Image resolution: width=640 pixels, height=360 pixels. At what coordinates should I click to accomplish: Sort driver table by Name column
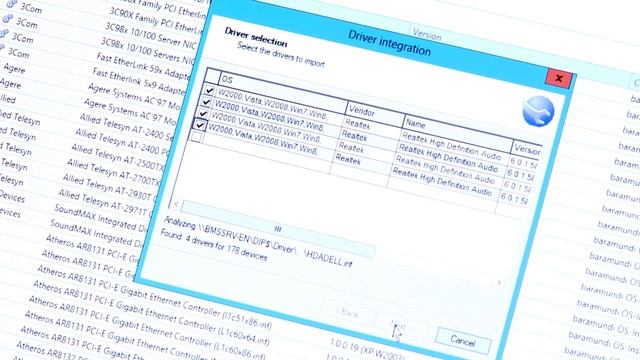pyautogui.click(x=458, y=133)
